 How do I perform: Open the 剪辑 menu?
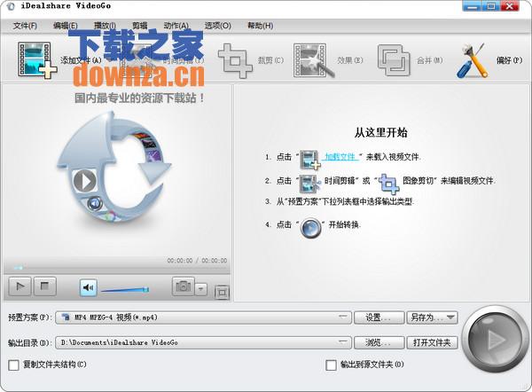click(140, 26)
